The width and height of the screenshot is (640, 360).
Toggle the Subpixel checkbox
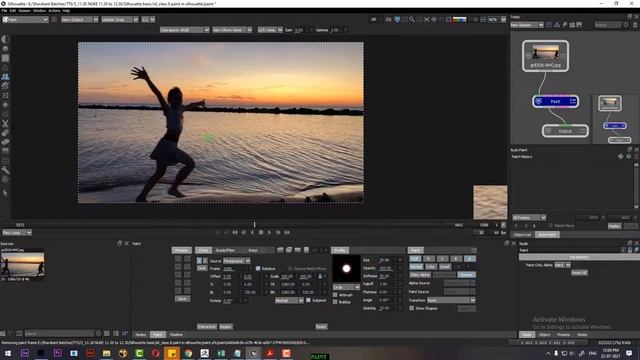click(x=308, y=300)
